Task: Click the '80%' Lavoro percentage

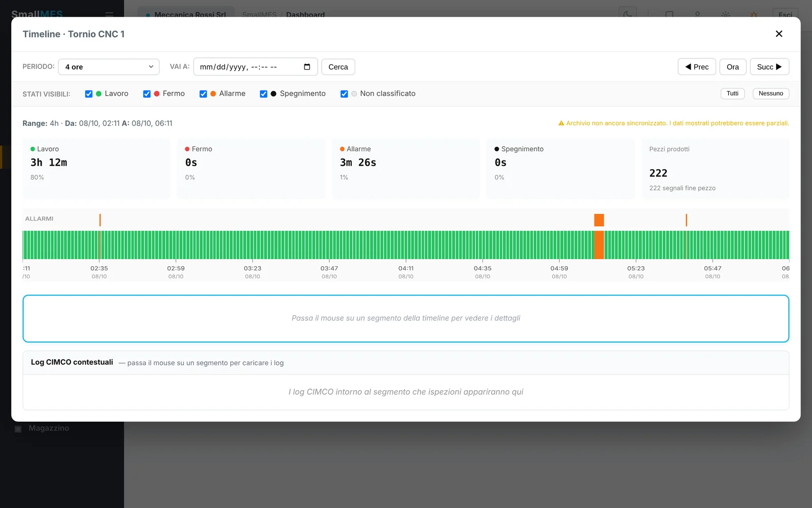Action: [x=37, y=177]
